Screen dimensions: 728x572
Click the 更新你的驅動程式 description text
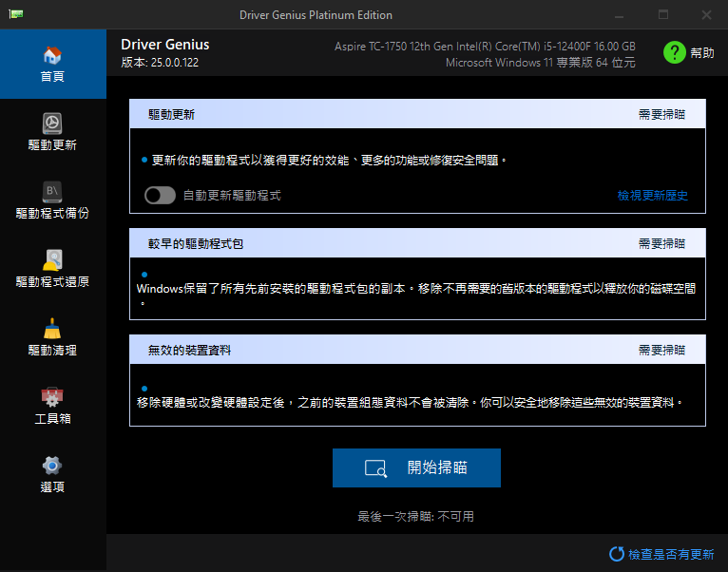pyautogui.click(x=329, y=161)
